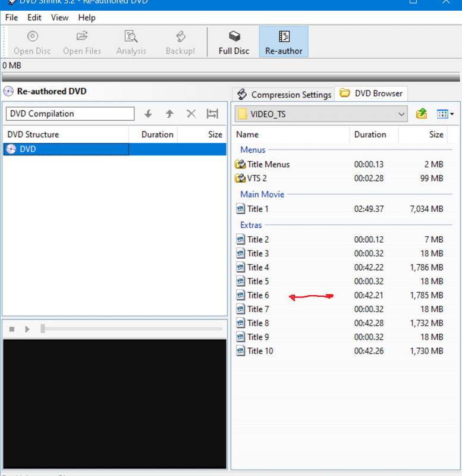Click the 00:42.26 duration of Title 10
The height and width of the screenshot is (476, 462).
tap(369, 351)
